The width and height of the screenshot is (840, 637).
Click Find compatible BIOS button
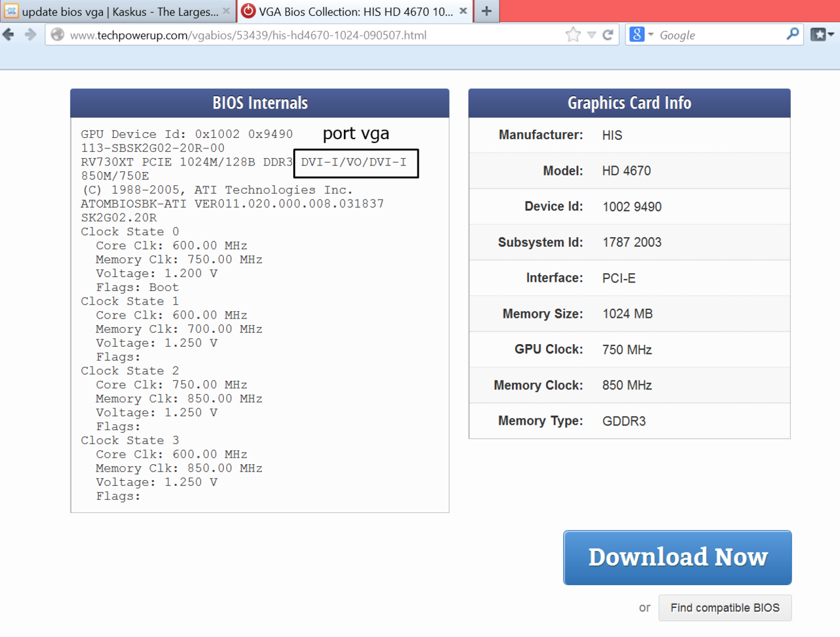point(725,608)
